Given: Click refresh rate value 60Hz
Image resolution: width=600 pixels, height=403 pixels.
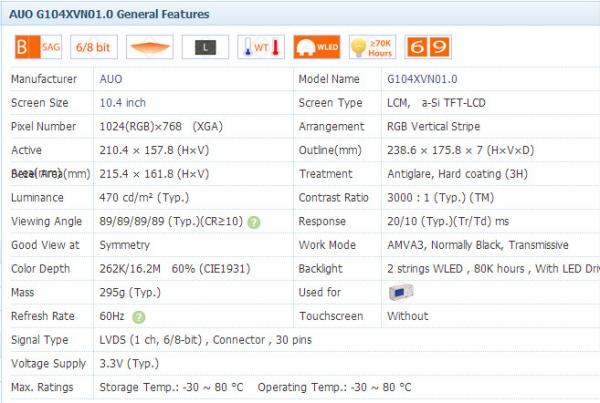Looking at the screenshot, I should [x=112, y=317].
